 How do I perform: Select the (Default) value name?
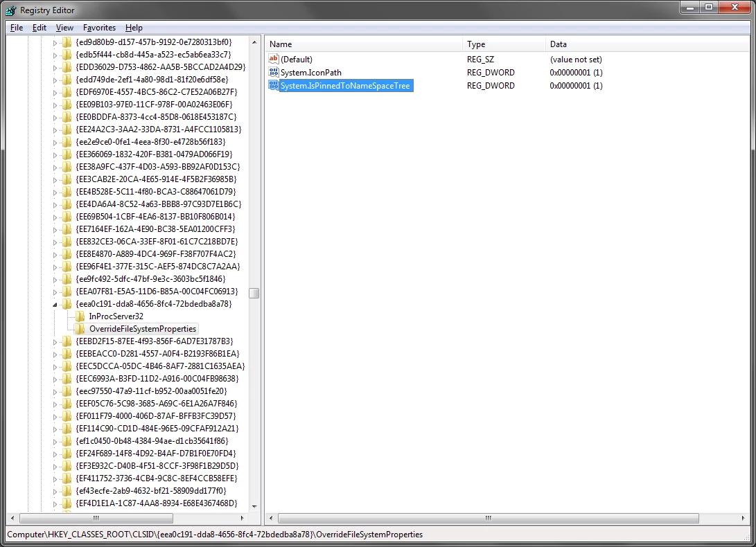click(297, 60)
